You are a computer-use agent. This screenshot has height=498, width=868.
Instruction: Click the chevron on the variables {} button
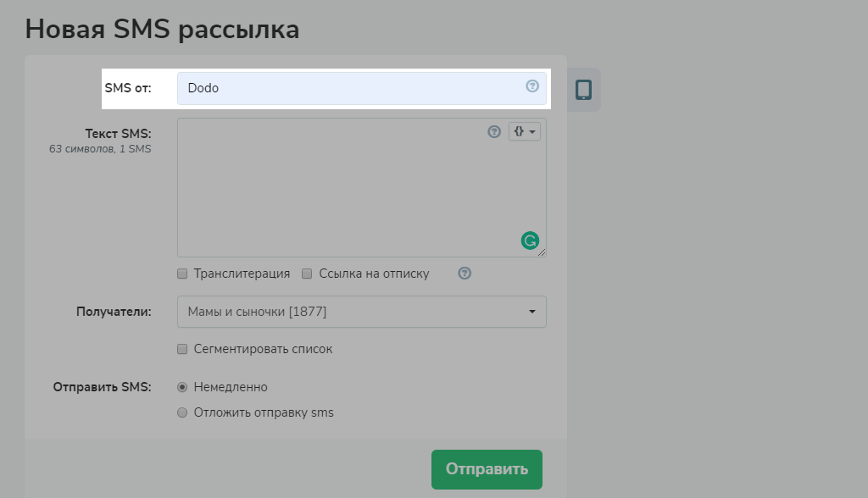[x=532, y=131]
